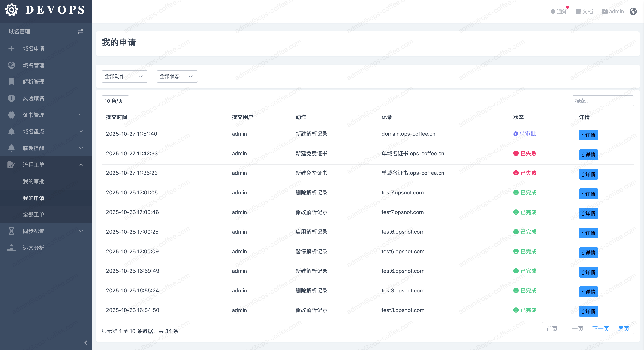This screenshot has height=350, width=644.
Task: Collapse sidebar with bottom left arrow
Action: click(86, 343)
